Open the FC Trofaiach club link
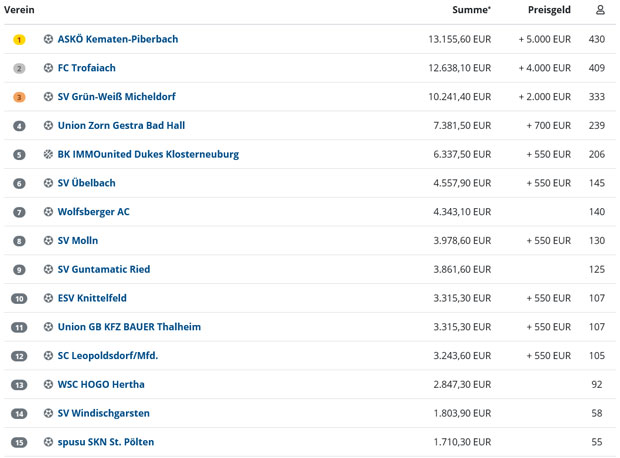 tap(87, 68)
